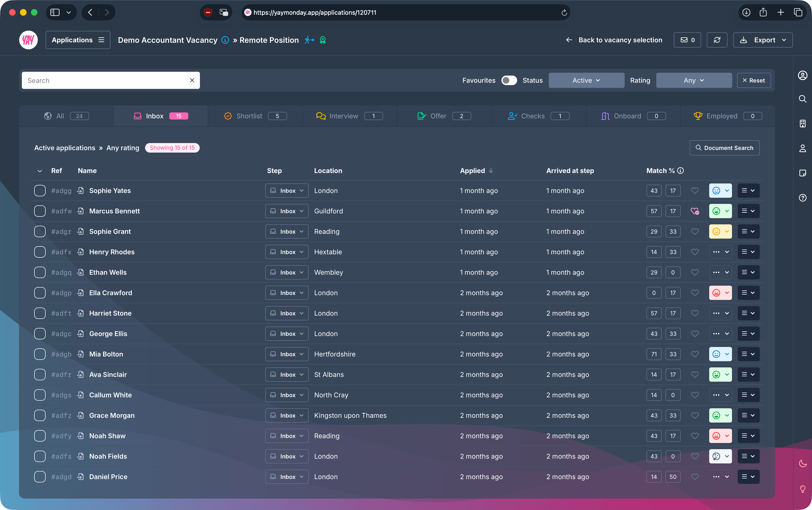Open the Status Active dropdown
Viewport: 812px width, 510px height.
coord(586,80)
